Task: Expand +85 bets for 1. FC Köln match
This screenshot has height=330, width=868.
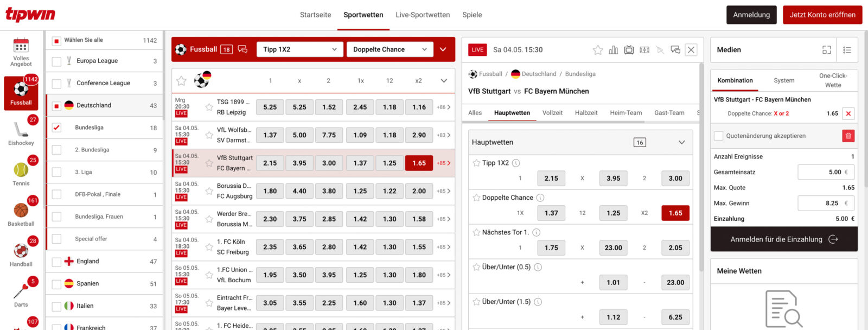Action: coord(444,247)
